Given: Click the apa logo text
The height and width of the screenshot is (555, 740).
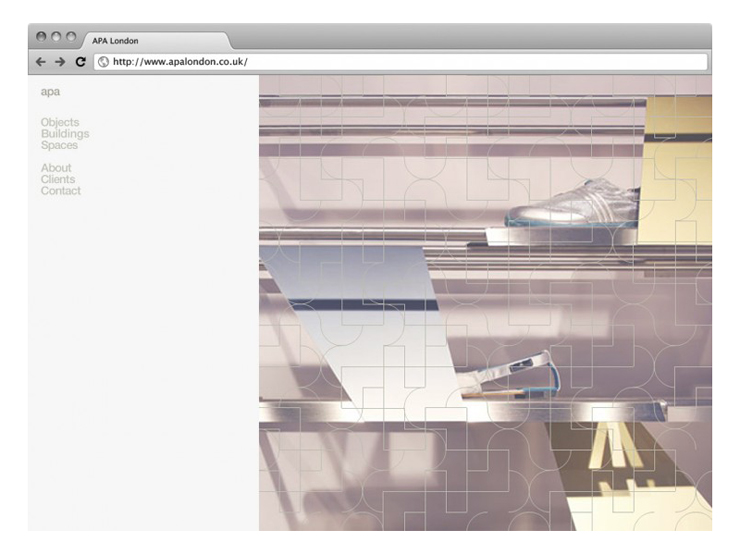Looking at the screenshot, I should tap(50, 92).
